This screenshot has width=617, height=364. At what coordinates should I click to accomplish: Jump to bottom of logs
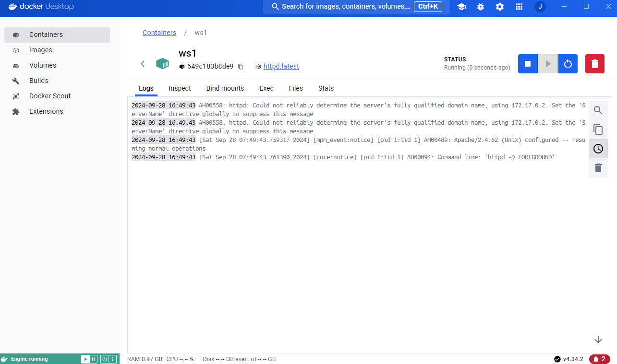click(598, 340)
